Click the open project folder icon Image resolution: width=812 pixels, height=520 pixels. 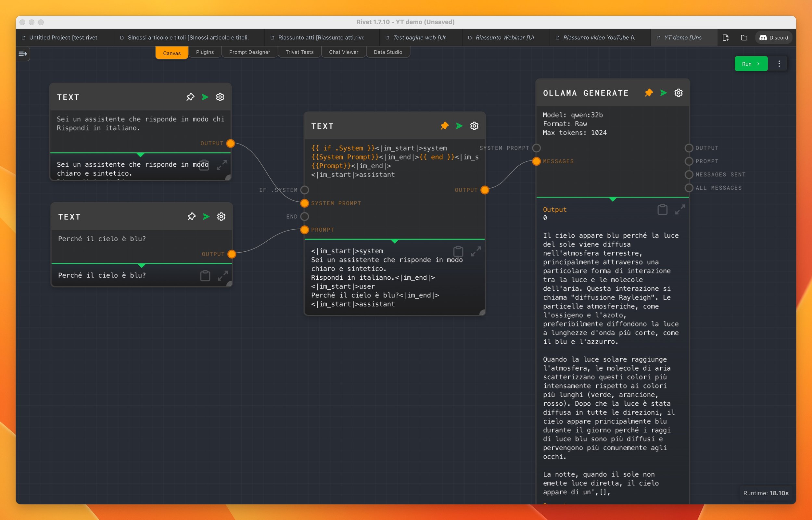(744, 37)
